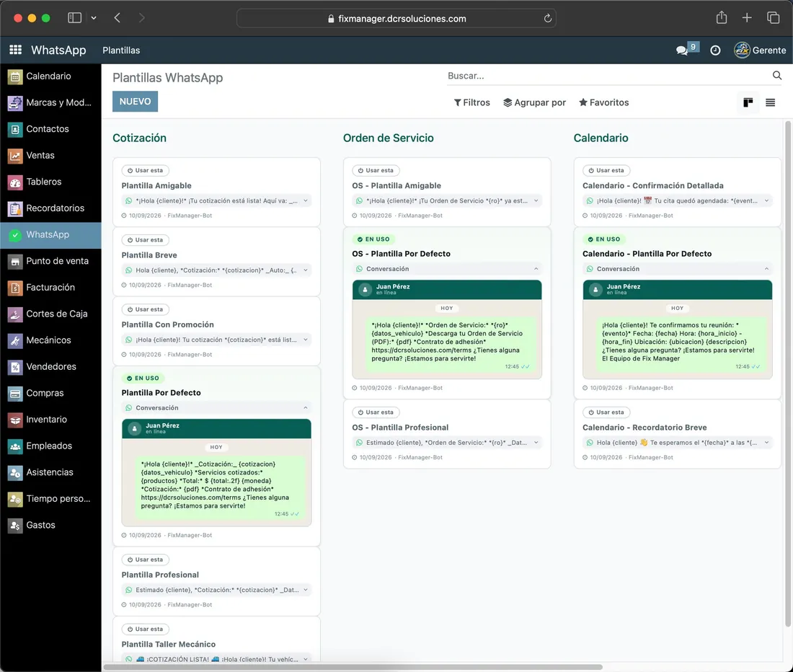793x672 pixels.
Task: Expand Calendario - Confirmación Detallada preview
Action: pyautogui.click(x=678, y=200)
